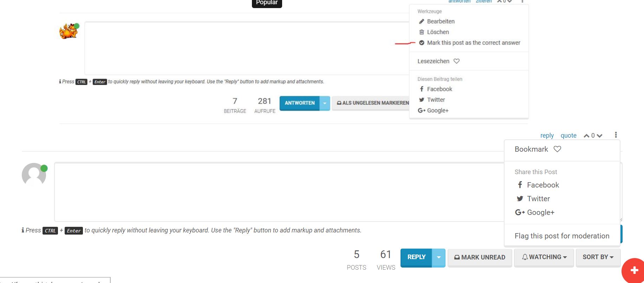The width and height of the screenshot is (644, 283).
Task: Expand the REPLY button dropdown arrow
Action: 438,257
